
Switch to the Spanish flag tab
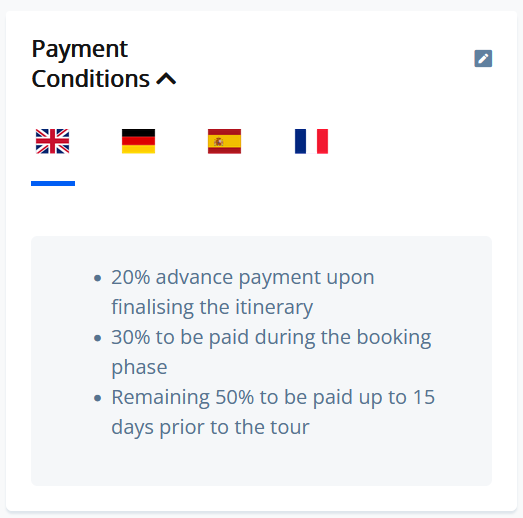224,141
